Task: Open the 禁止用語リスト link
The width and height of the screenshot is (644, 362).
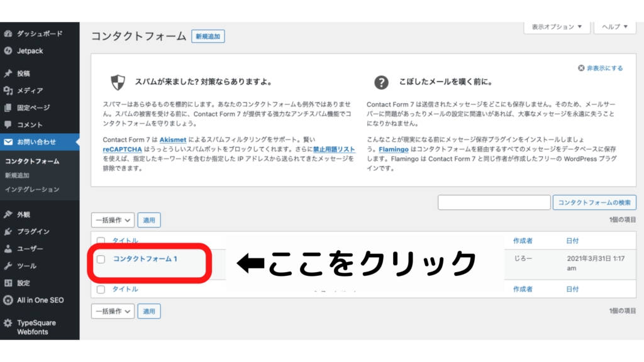Action: 334,150
